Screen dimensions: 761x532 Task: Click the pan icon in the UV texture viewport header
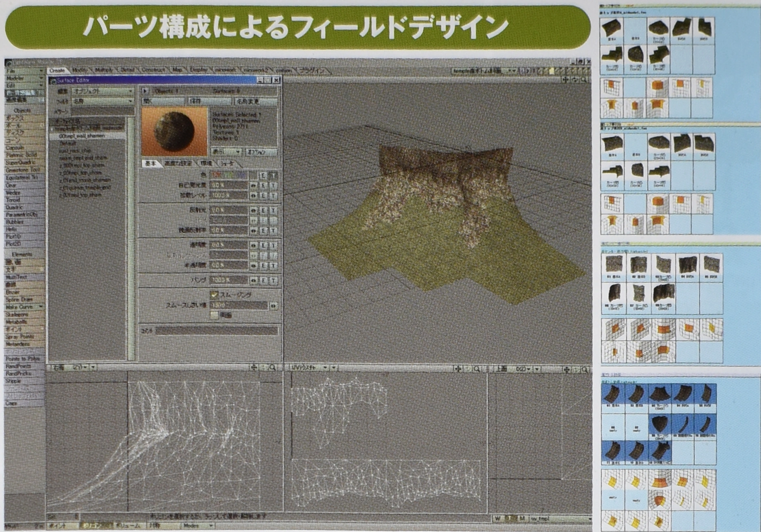coord(458,369)
